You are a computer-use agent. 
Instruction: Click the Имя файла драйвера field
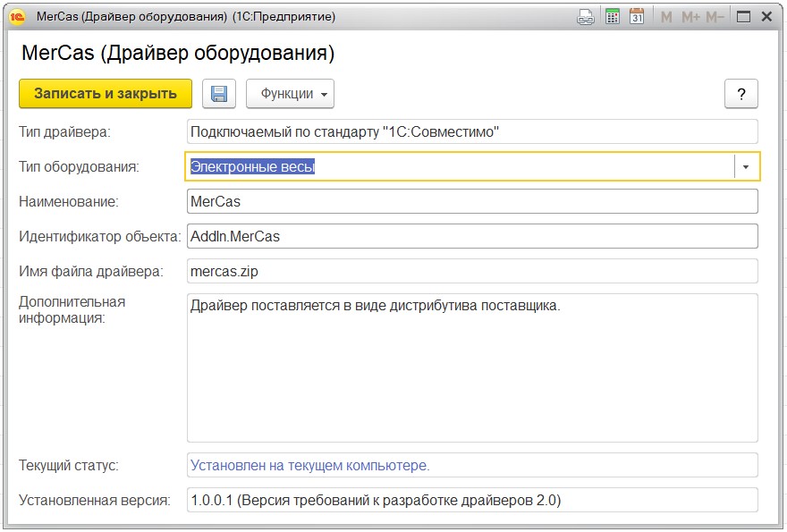pos(472,270)
